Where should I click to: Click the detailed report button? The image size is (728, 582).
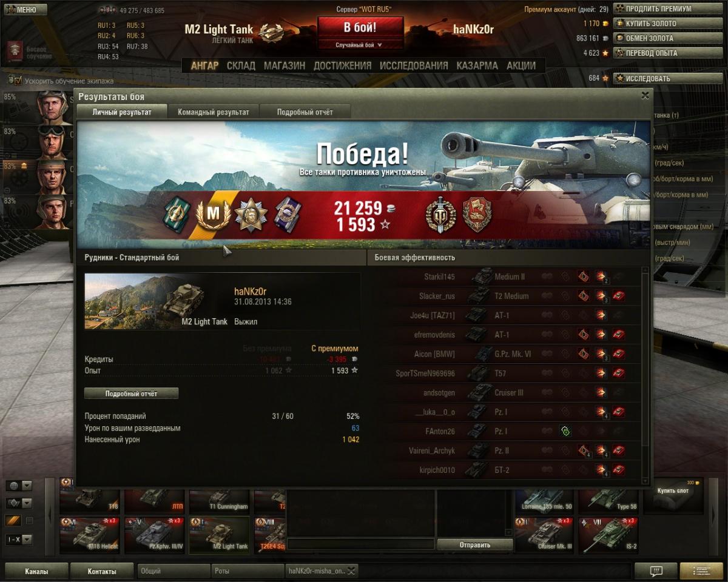(131, 393)
